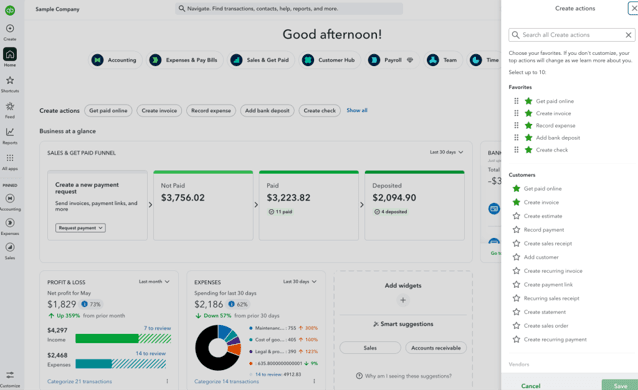Click the 7 to review link
Screen dimensions: 638x390
pyautogui.click(x=157, y=328)
